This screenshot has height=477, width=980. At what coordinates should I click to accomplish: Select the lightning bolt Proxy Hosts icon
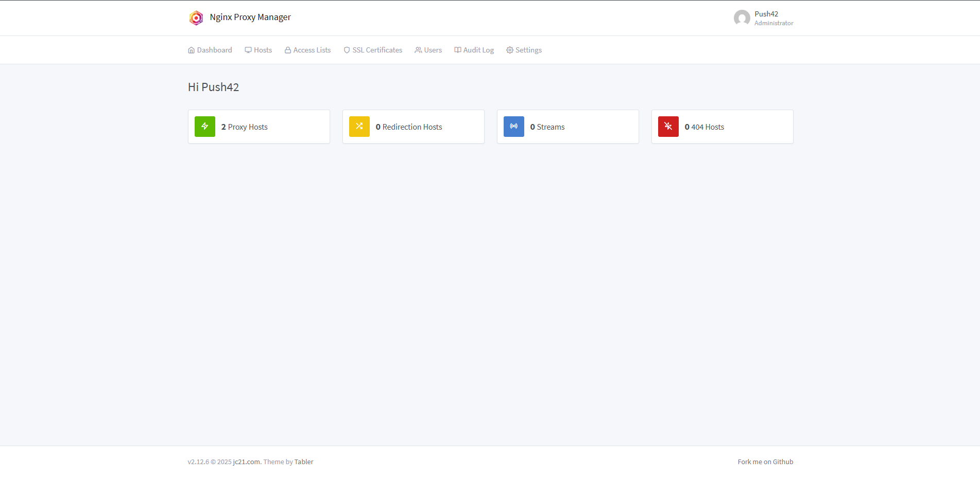click(204, 126)
